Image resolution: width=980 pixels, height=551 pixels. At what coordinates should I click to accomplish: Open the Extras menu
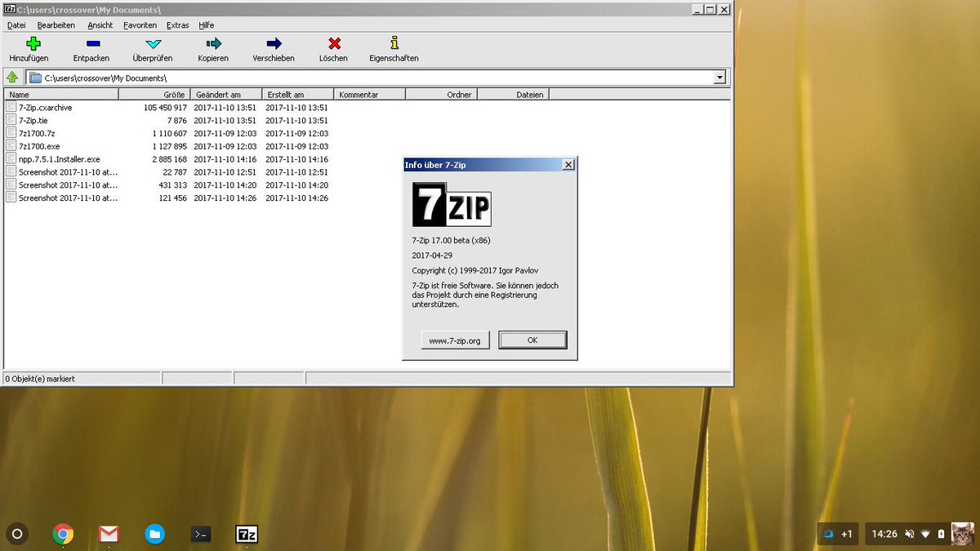[x=177, y=25]
